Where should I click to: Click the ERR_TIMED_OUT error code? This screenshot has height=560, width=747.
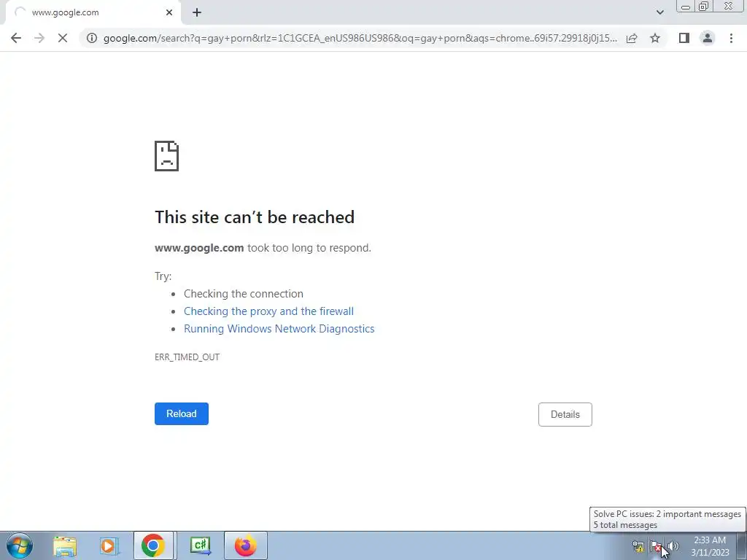click(187, 357)
